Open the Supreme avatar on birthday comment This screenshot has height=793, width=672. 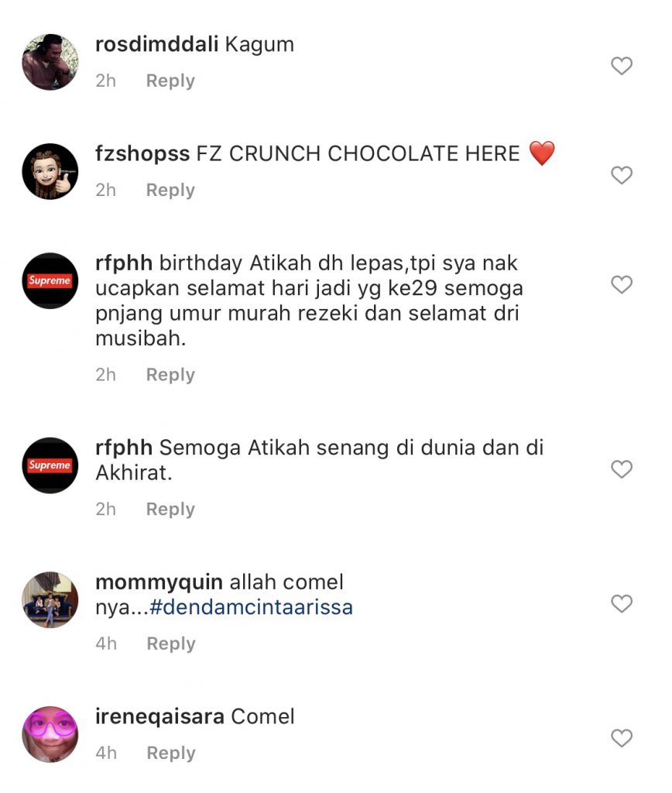(50, 280)
